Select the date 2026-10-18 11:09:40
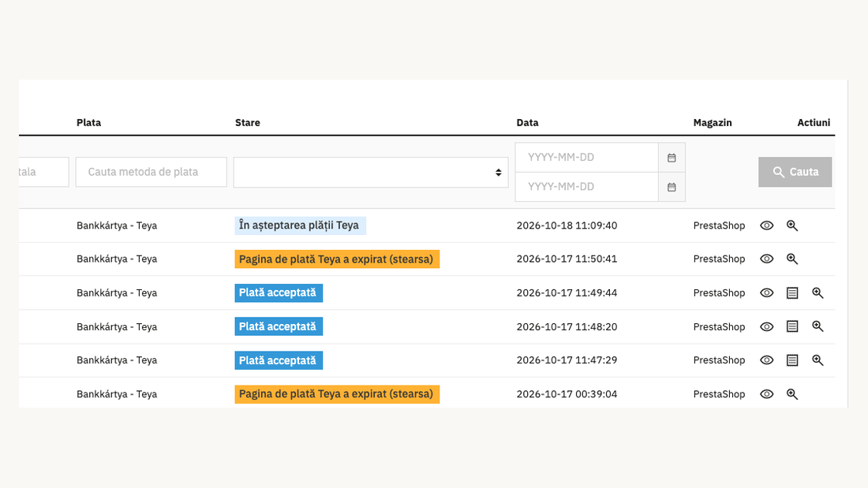 click(x=567, y=225)
